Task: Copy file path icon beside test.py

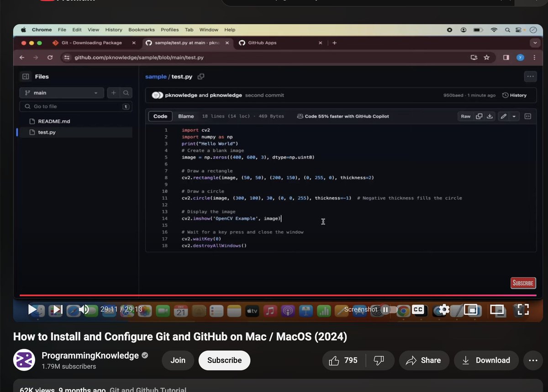Action: (201, 77)
